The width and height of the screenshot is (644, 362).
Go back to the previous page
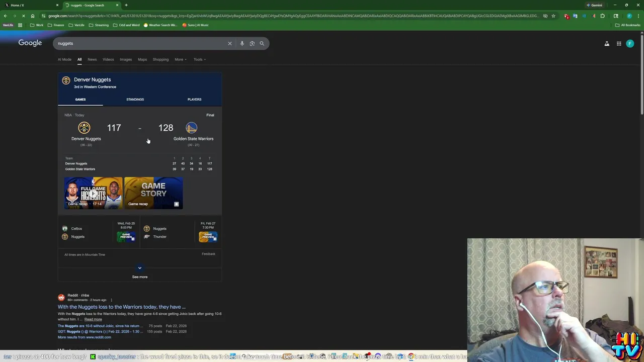coord(5,16)
